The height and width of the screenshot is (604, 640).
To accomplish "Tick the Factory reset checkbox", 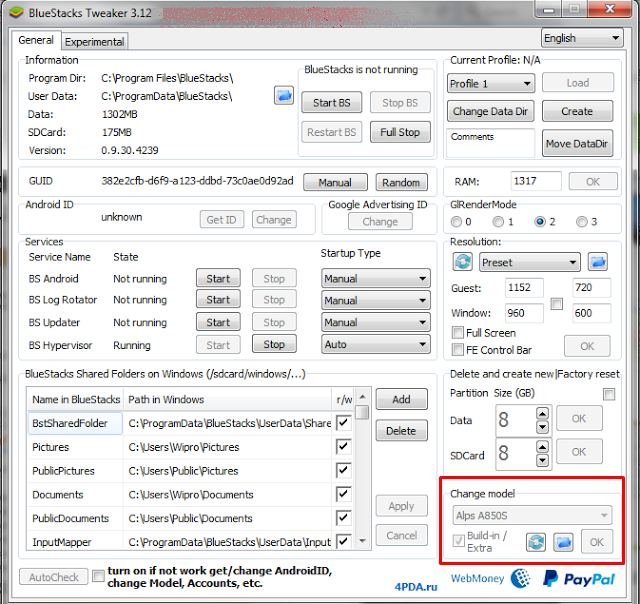I will click(609, 394).
